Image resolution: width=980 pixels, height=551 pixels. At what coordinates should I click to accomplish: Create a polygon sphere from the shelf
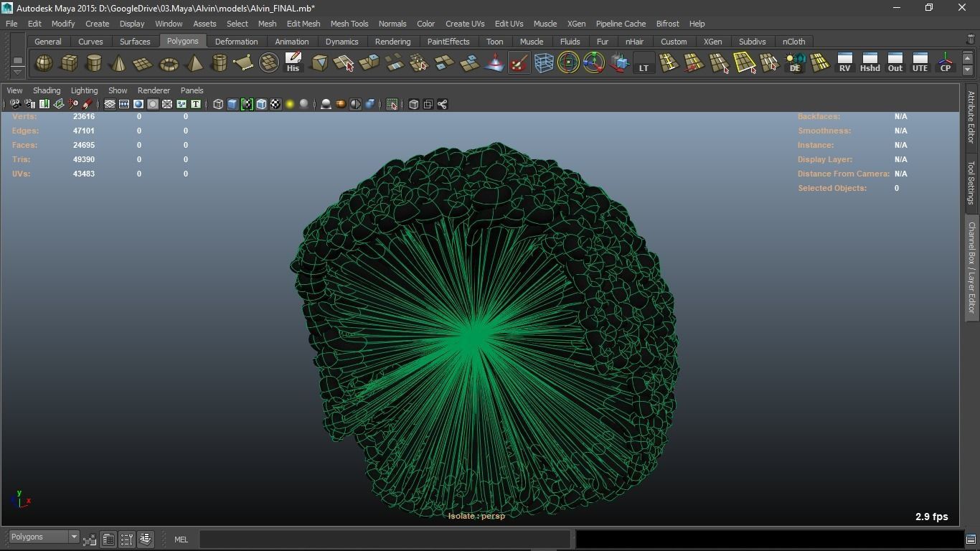pos(44,63)
